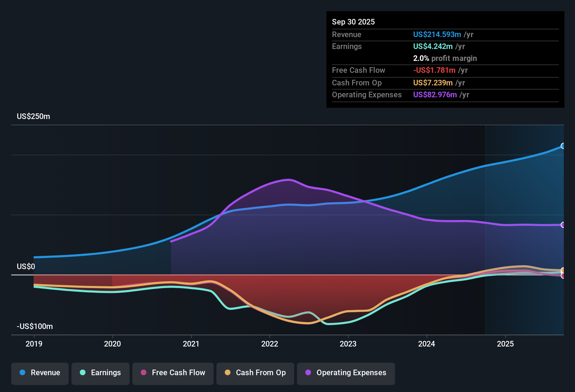Screen dimensions: 575x392
Task: Select the 2025 year label on axis
Action: [505, 344]
